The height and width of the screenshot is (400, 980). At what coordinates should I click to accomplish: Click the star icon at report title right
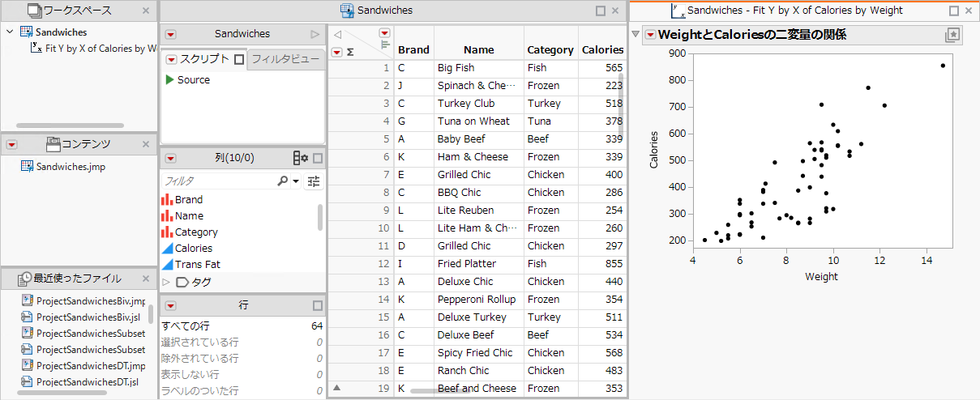coord(952,35)
